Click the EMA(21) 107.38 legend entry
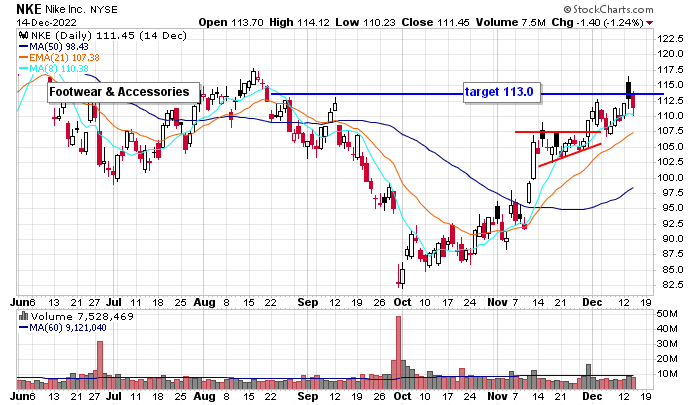Image resolution: width=700 pixels, height=405 pixels. pos(59,58)
